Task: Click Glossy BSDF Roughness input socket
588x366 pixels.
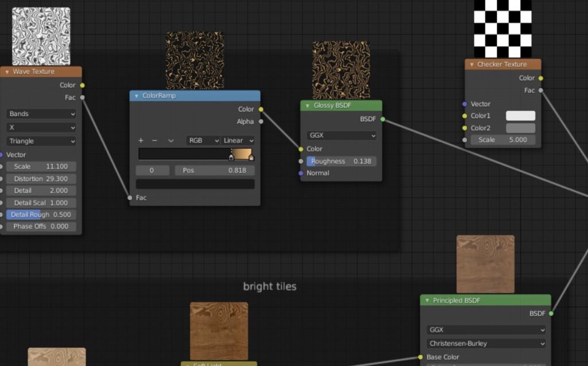Action: (301, 161)
